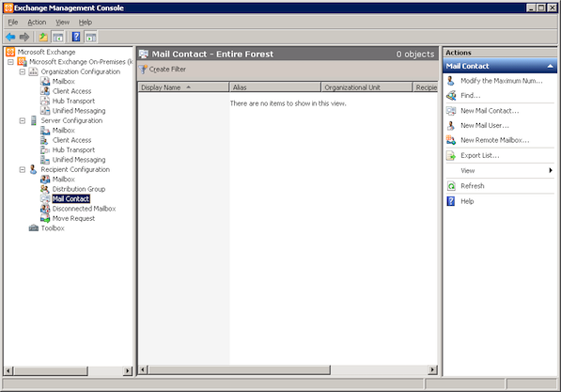Click New Remote Mailbox... action

[x=495, y=140]
